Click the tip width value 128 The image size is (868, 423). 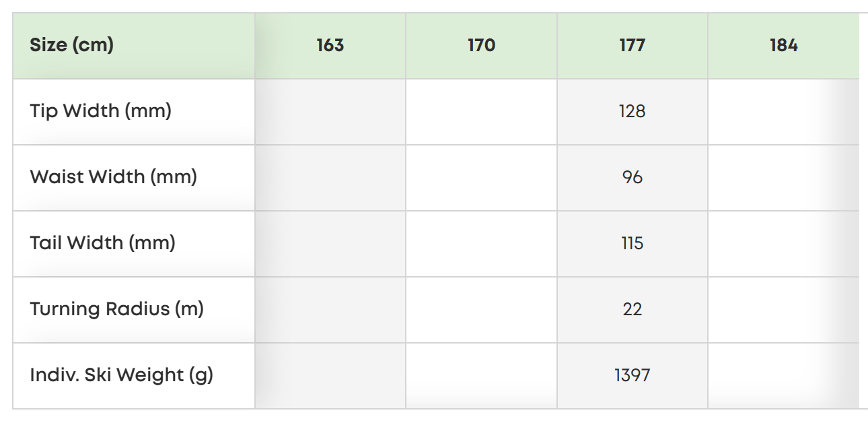[x=632, y=112]
